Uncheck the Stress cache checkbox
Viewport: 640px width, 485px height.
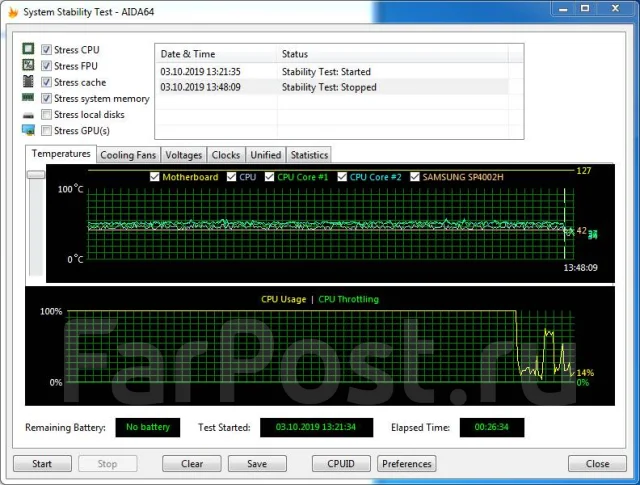47,82
